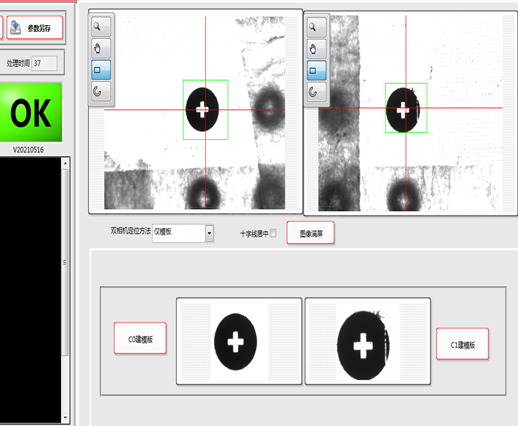The height and width of the screenshot is (426, 518).
Task: Click the C0建模板 button
Action: [140, 338]
